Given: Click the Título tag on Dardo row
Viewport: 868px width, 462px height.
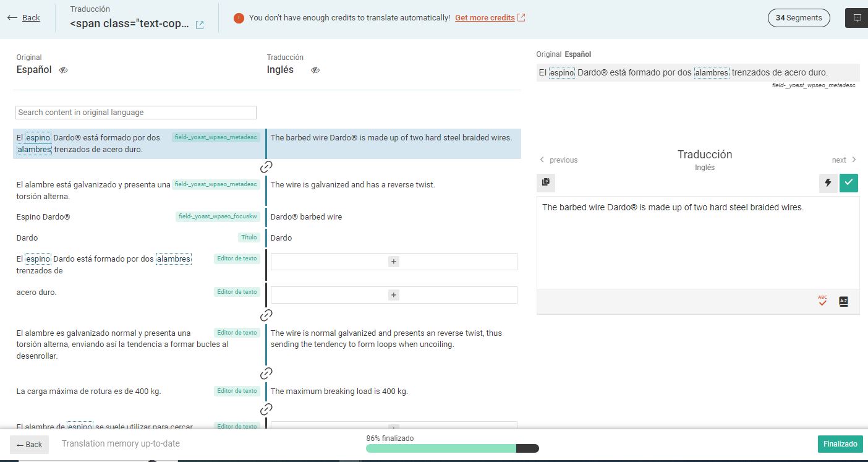Looking at the screenshot, I should [249, 237].
